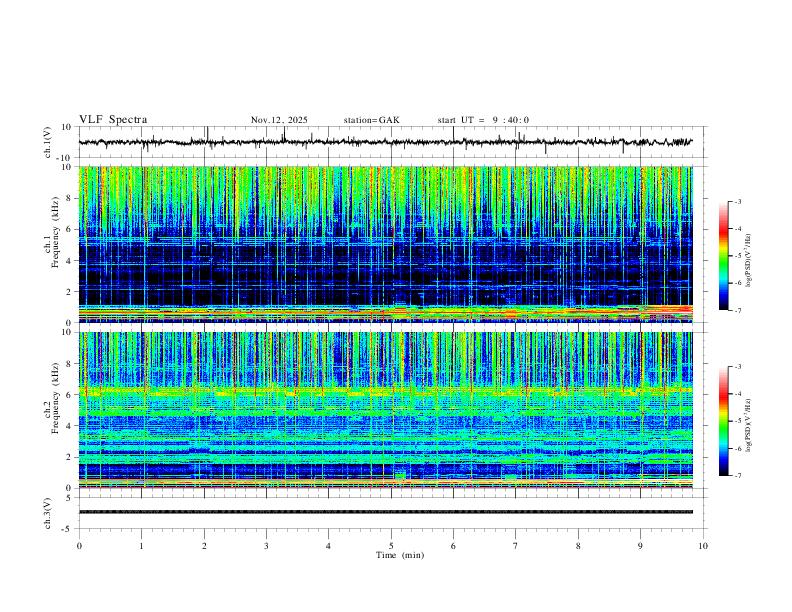Click the time axis tick label '5'
792x612 pixels.
(x=391, y=546)
